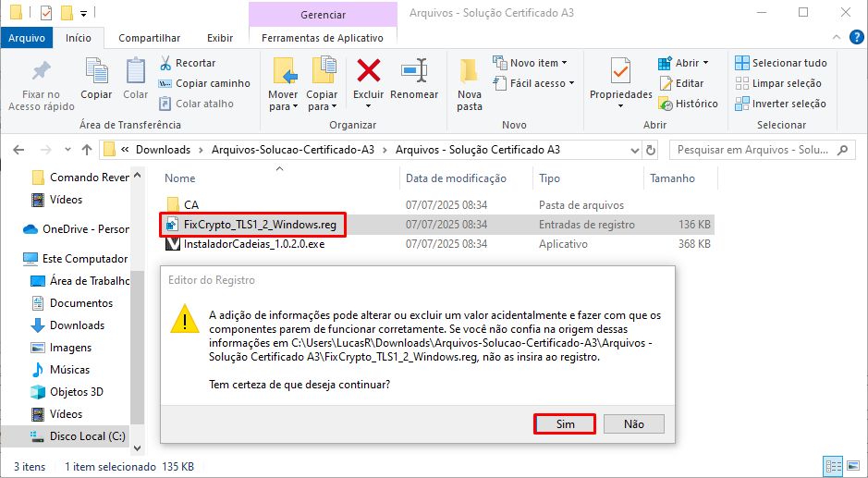Click the Recortar scissors icon
868x478 pixels.
pyautogui.click(x=165, y=63)
